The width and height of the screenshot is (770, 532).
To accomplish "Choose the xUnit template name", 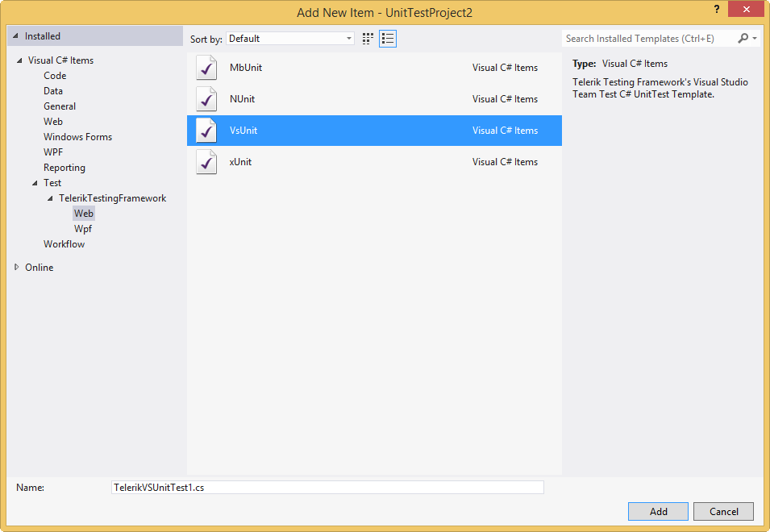I will tap(240, 162).
